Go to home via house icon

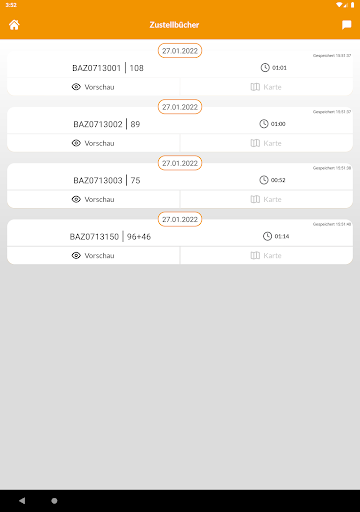(x=14, y=25)
